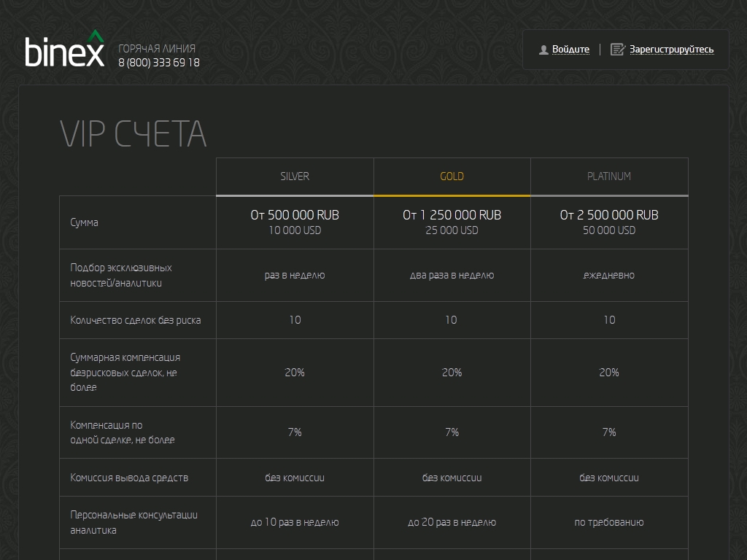This screenshot has width=747, height=560.
Task: Click the user silhouette login icon
Action: (543, 50)
